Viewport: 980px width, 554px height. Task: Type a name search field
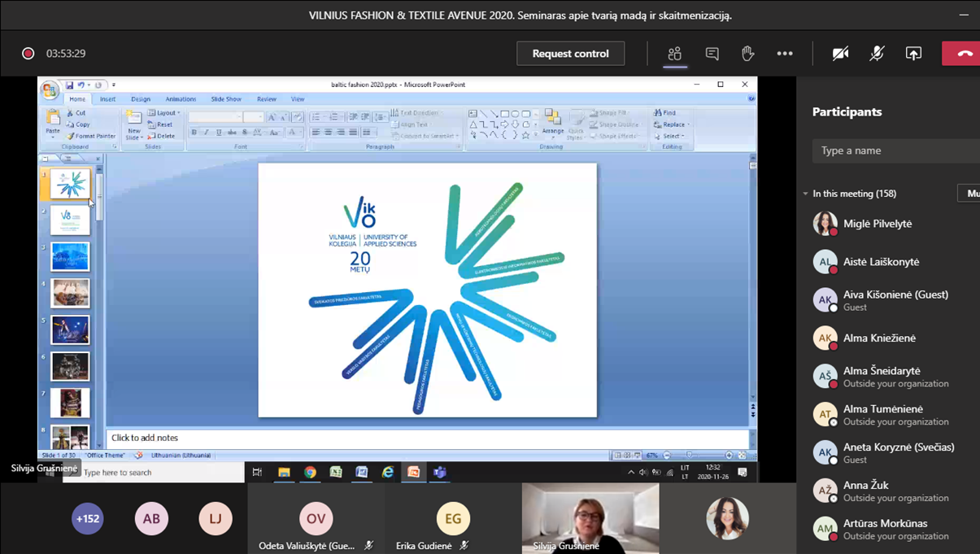(x=895, y=150)
